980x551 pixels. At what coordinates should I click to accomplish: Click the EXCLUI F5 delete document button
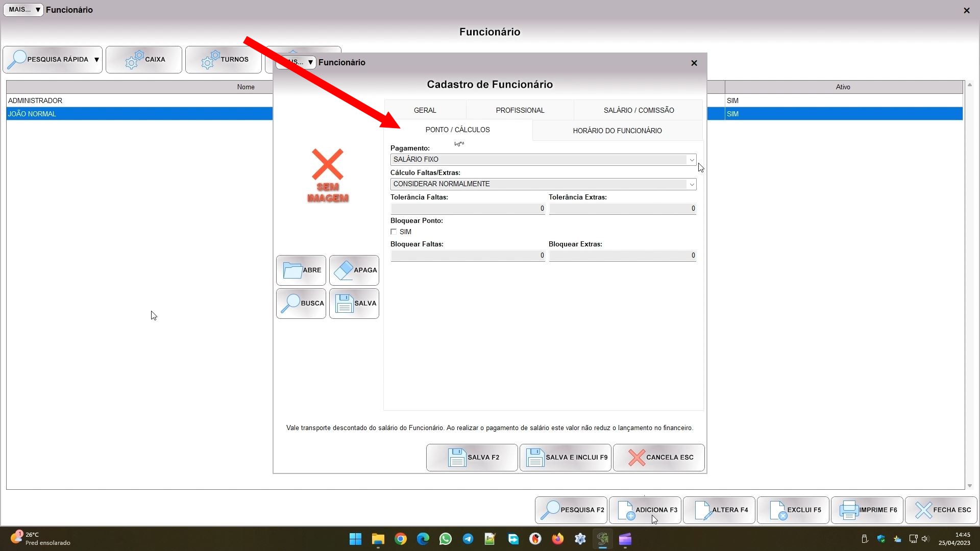coord(793,510)
